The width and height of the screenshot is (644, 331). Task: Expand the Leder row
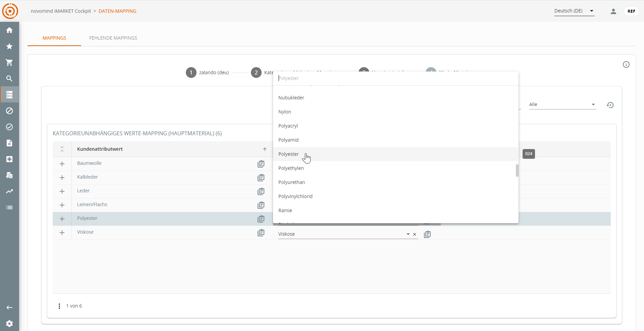62,191
